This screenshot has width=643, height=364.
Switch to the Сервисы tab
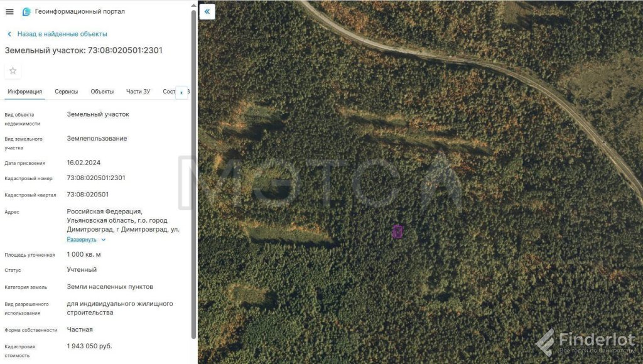coord(67,92)
